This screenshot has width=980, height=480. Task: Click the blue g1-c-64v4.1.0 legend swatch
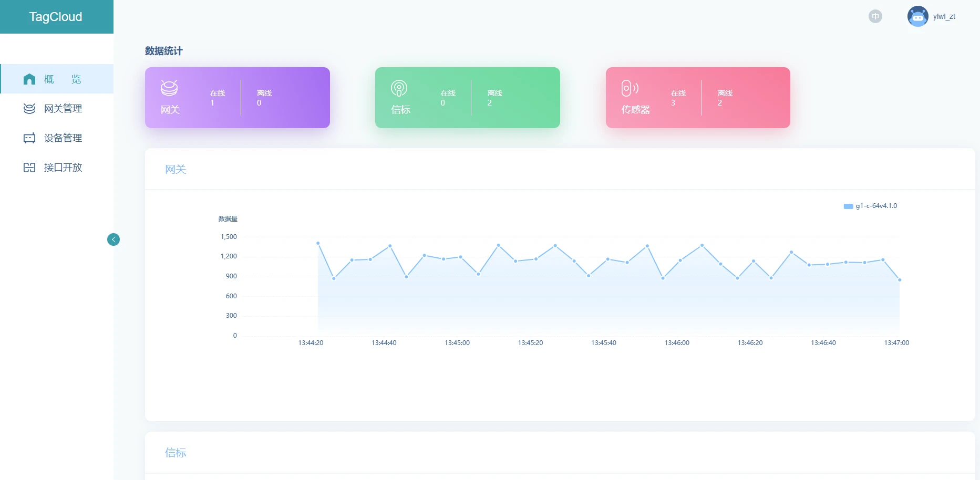click(848, 206)
